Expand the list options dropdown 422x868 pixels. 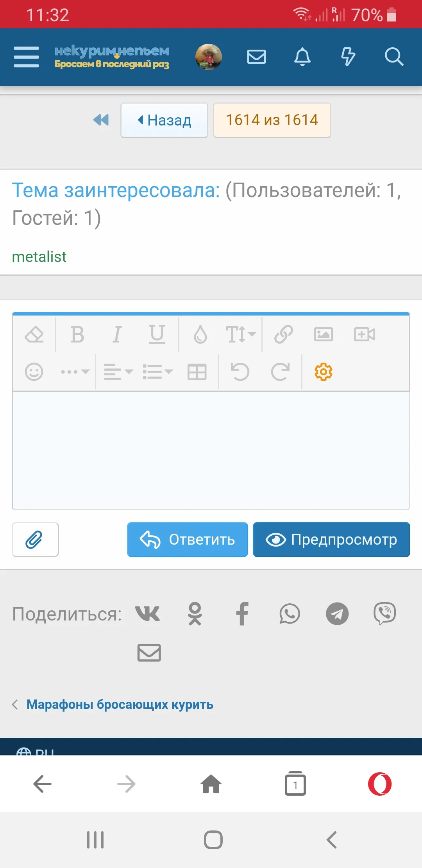(157, 371)
